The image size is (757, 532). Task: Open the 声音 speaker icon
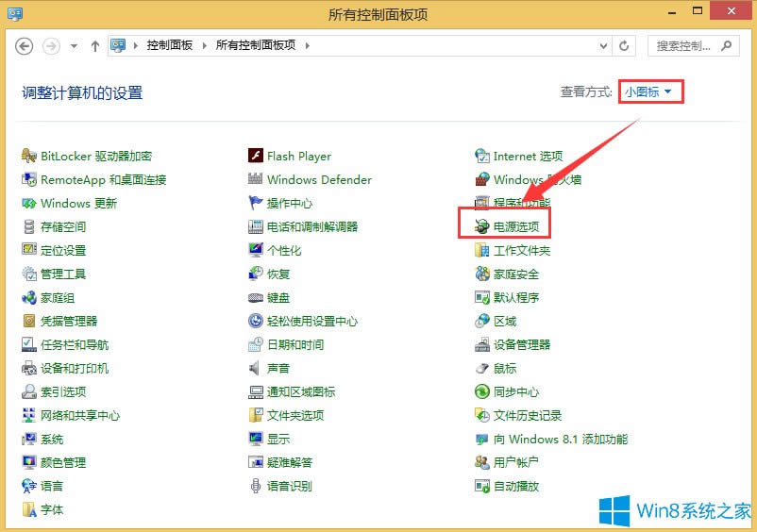256,369
